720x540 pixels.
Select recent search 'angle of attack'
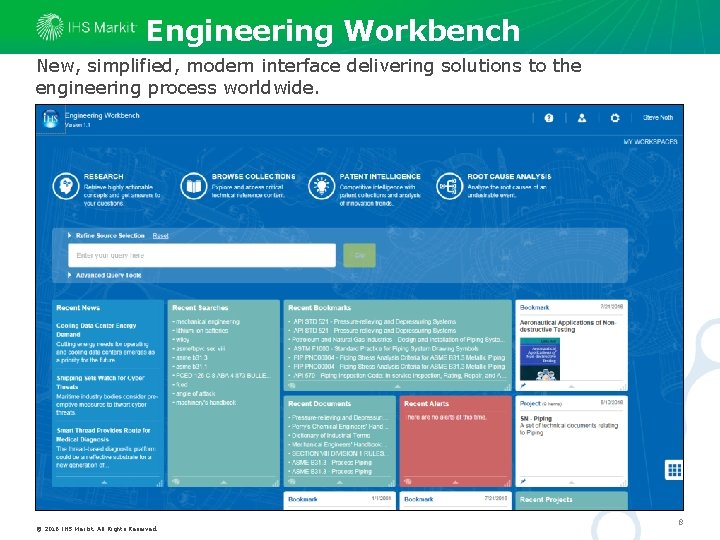[194, 394]
